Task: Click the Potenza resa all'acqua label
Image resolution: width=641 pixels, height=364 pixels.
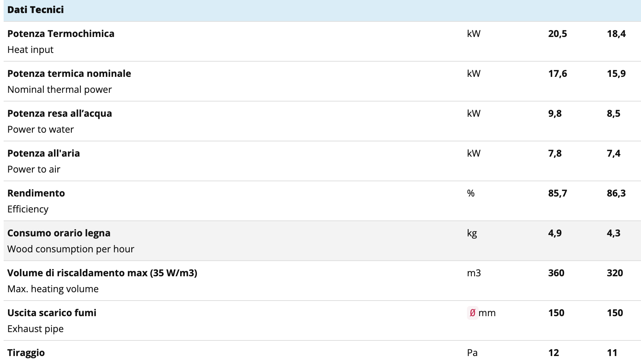Action: point(60,113)
